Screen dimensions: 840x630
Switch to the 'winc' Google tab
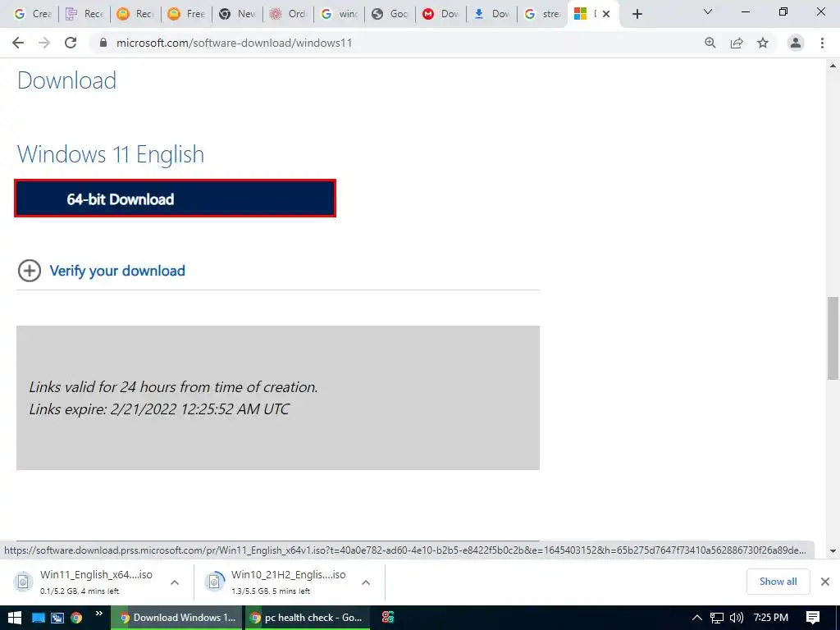click(339, 14)
